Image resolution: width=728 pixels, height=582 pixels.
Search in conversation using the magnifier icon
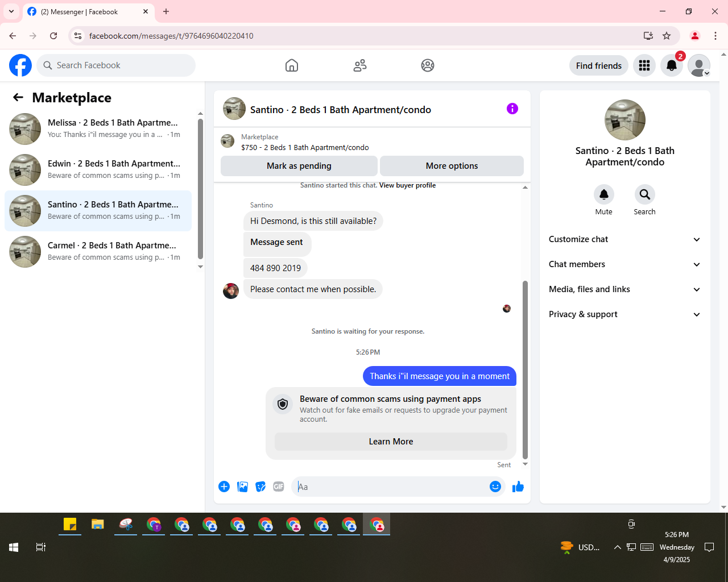(645, 194)
